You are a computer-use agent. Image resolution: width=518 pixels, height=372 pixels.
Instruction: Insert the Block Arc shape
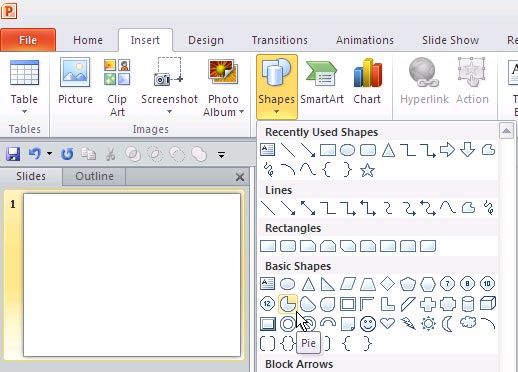[328, 322]
